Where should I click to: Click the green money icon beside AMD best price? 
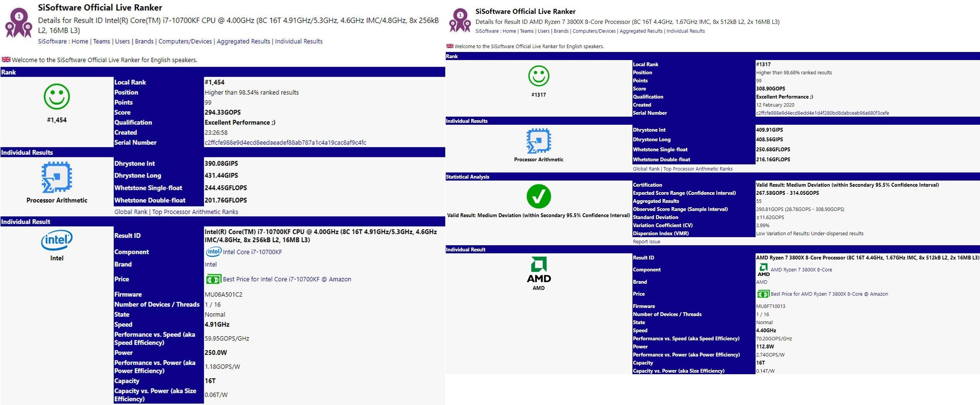click(763, 294)
